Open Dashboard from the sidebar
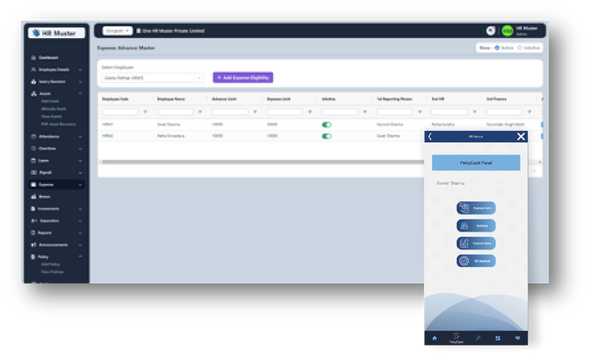Screen dimensions: 590x361 (x=49, y=58)
